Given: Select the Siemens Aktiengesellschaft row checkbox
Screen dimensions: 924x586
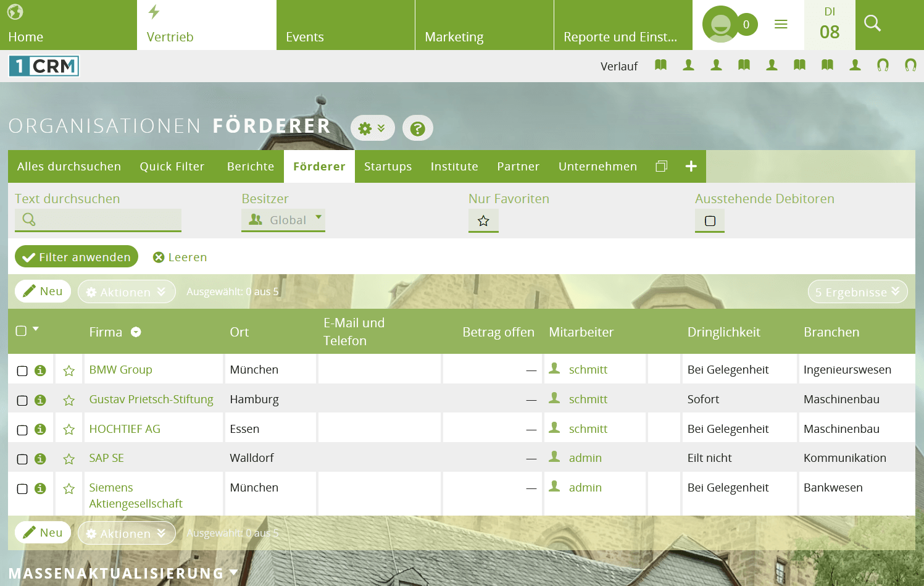Looking at the screenshot, I should point(22,489).
